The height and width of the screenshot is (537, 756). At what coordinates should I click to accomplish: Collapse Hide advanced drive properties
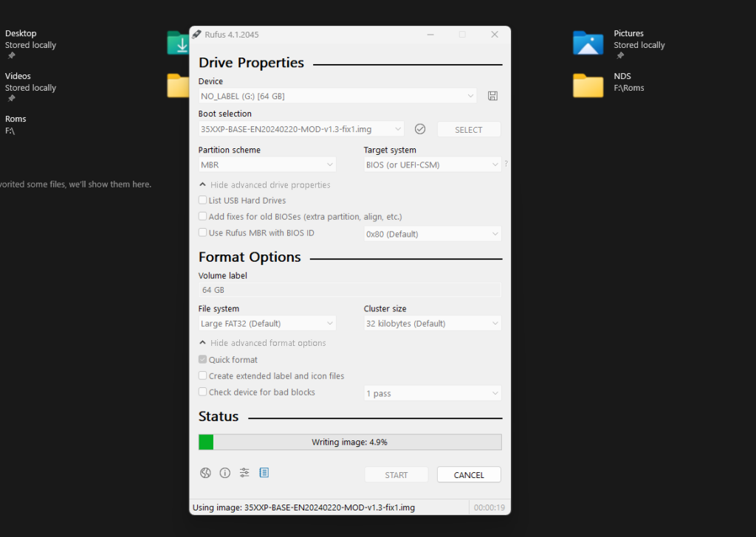(x=265, y=185)
